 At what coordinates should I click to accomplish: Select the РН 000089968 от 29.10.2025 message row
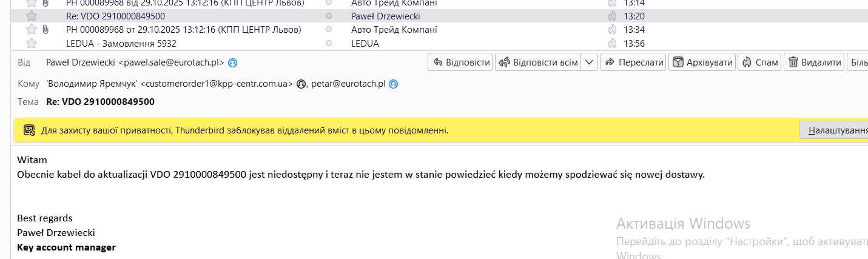coord(183,30)
